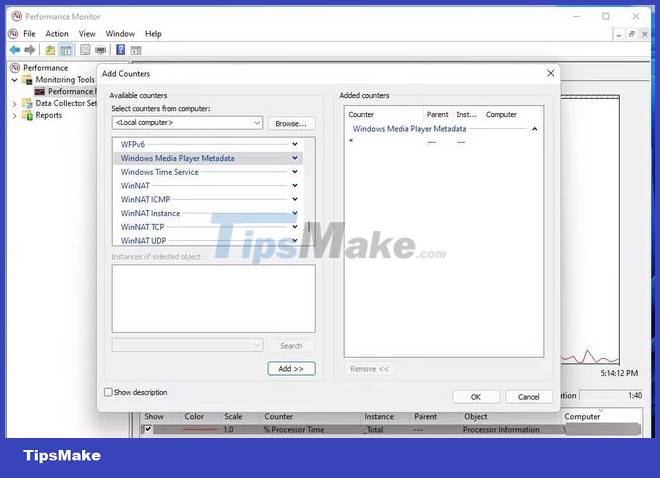Close the Add Counters dialog

(551, 73)
